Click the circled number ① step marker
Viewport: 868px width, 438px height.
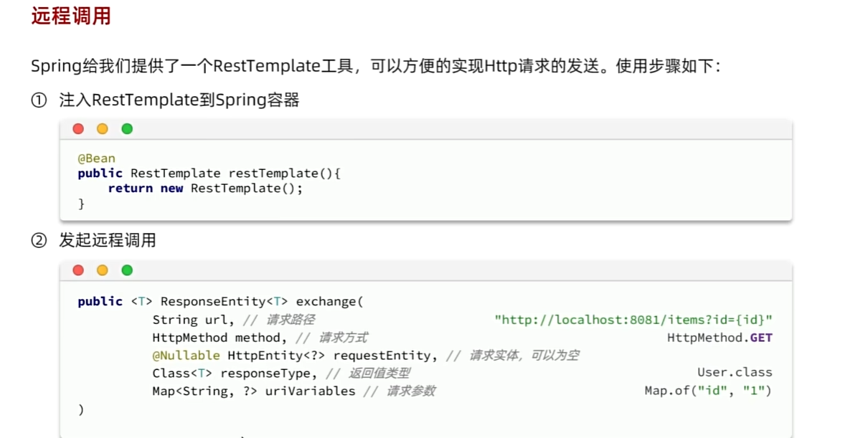pyautogui.click(x=39, y=100)
